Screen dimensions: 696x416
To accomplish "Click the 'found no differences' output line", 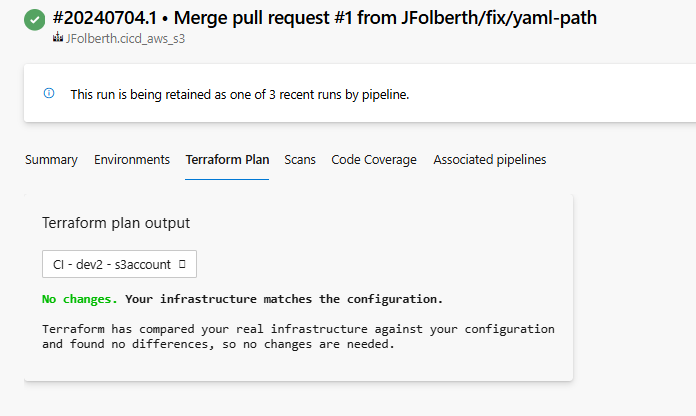I will coord(218,344).
